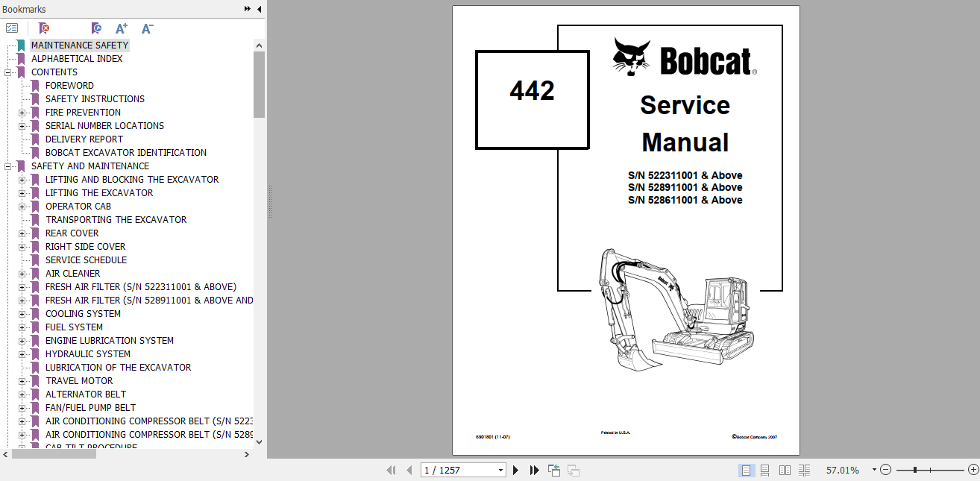This screenshot has width=980, height=481.
Task: Open the REAR COVER bookmark
Action: [x=72, y=233]
